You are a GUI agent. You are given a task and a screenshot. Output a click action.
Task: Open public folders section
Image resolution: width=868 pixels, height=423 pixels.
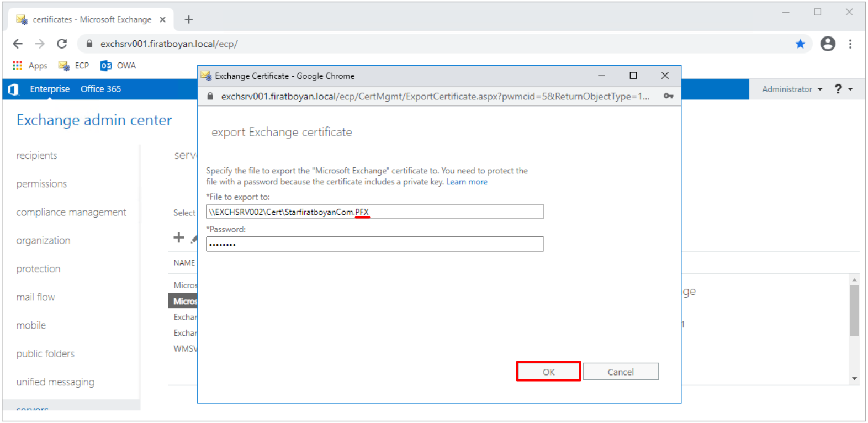tap(45, 353)
